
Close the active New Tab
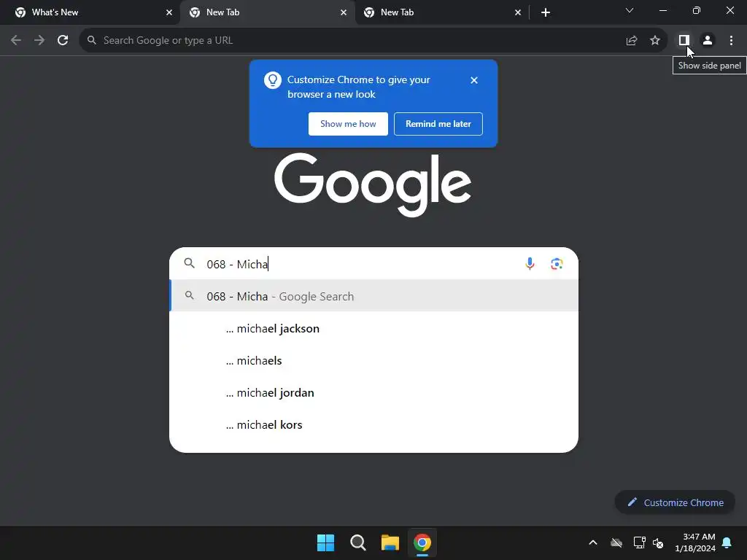(344, 12)
